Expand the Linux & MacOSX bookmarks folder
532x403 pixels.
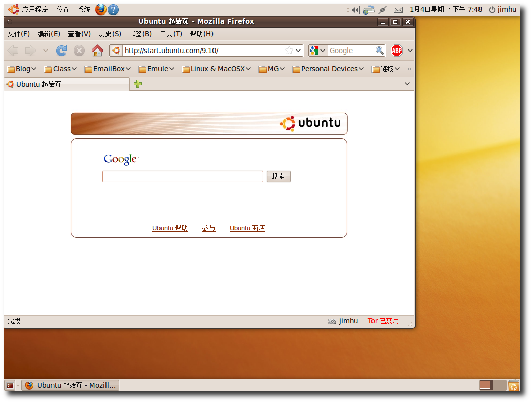point(217,69)
